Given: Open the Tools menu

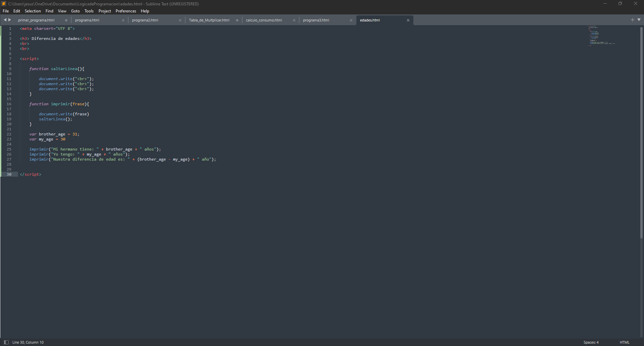Looking at the screenshot, I should click(89, 11).
